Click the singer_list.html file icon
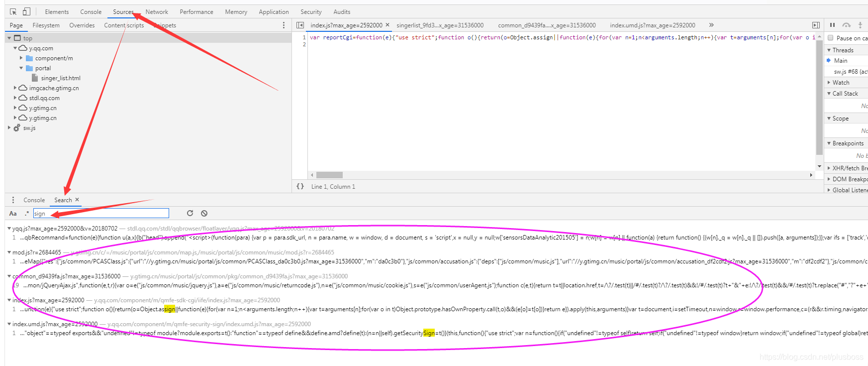This screenshot has width=868, height=366. tap(35, 78)
